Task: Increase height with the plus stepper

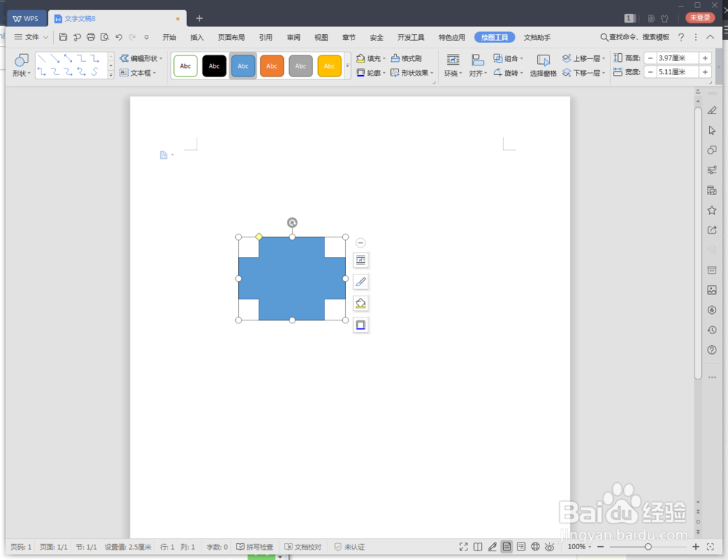Action: (705, 58)
